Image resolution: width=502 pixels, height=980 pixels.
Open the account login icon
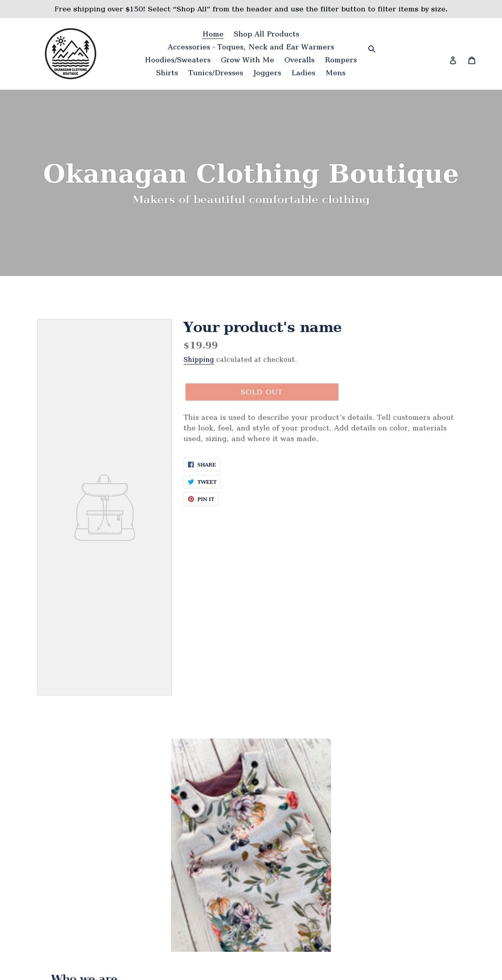[x=453, y=61]
